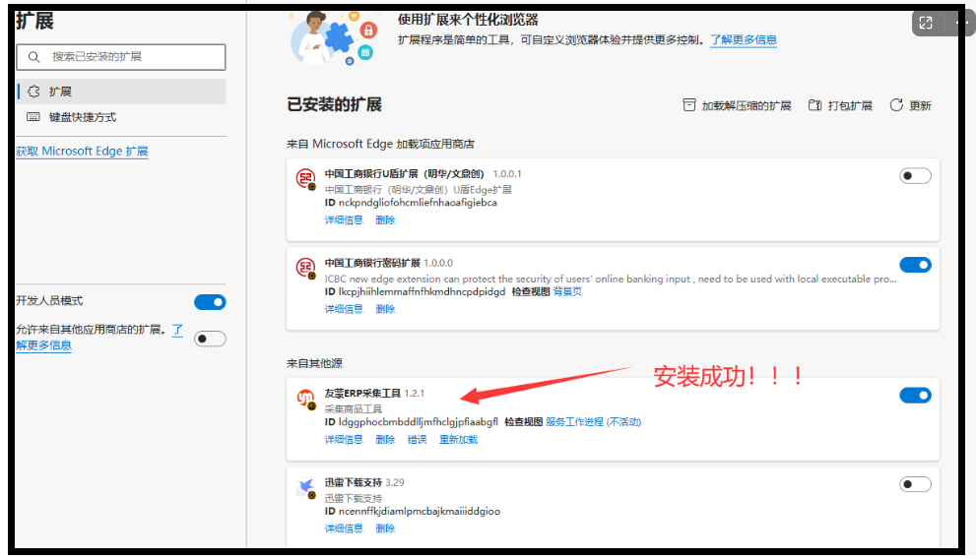This screenshot has height=560, width=976.
Task: Click the search magnifier icon in extensions search
Action: click(x=34, y=57)
